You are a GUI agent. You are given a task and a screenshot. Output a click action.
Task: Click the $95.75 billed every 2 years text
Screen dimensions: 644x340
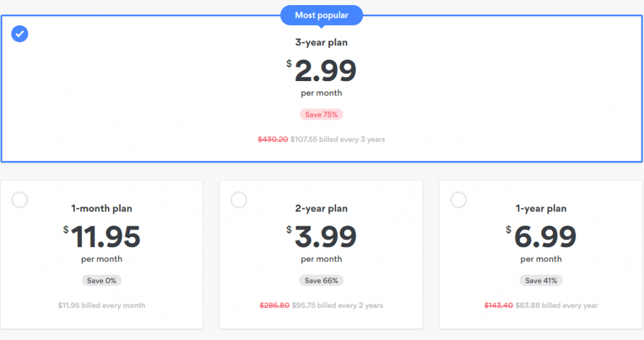(x=337, y=305)
